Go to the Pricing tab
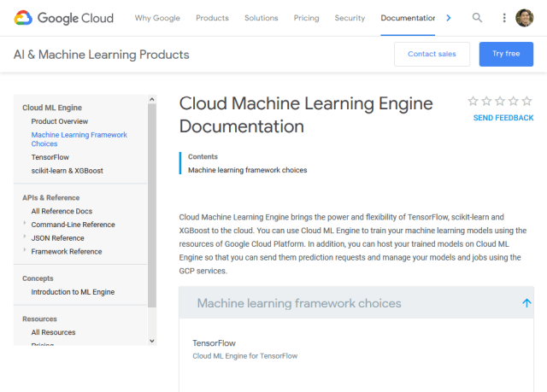Screen dimensions: 547x392 [306, 18]
